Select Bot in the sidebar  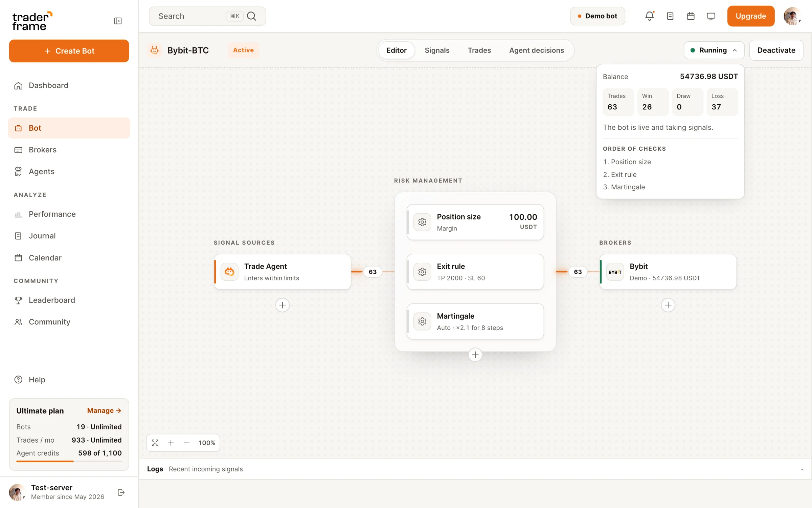pyautogui.click(x=69, y=128)
